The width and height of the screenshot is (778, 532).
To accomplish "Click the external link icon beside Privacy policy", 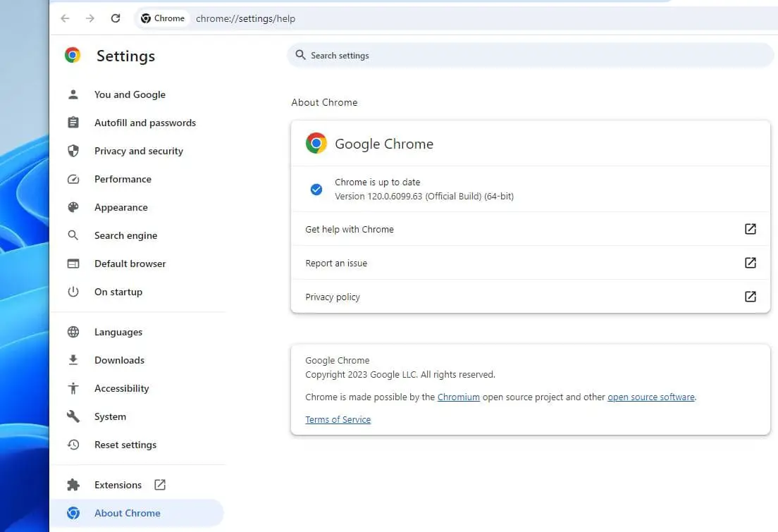I will tap(750, 297).
